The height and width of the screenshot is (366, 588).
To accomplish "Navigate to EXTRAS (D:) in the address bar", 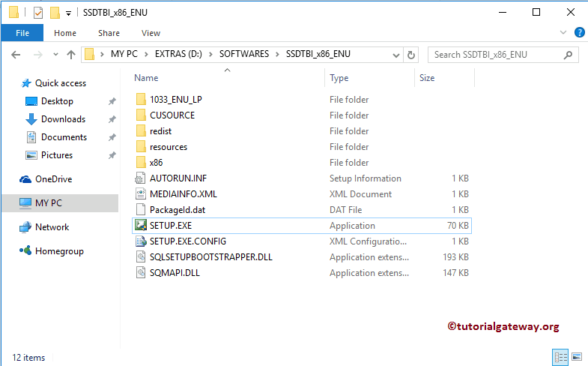I will pos(178,54).
